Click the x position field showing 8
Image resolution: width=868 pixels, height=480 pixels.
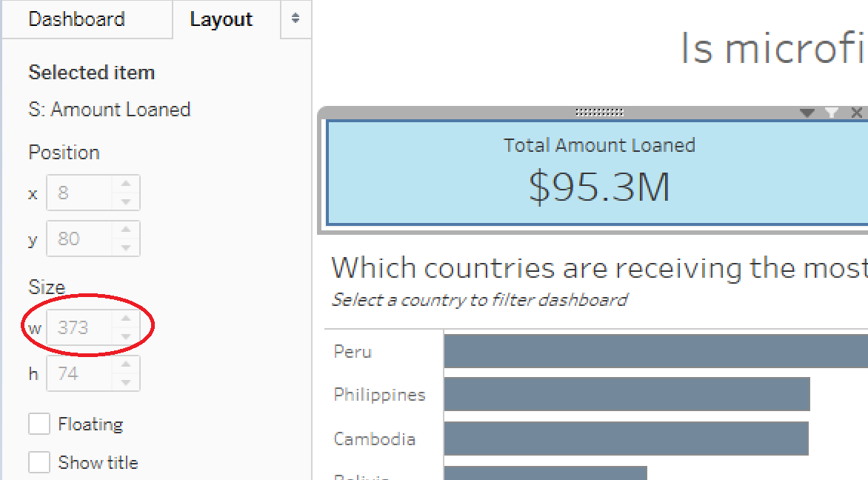pyautogui.click(x=80, y=193)
